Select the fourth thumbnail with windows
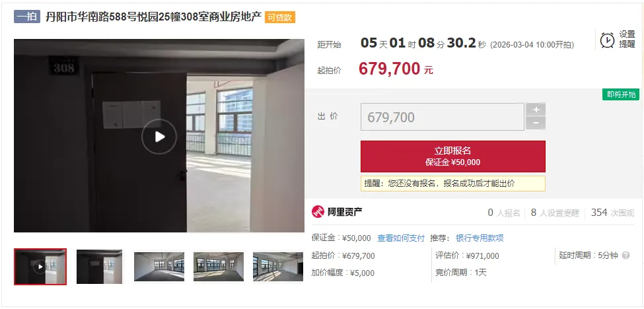Screen dimensions: 644x309 (219, 267)
